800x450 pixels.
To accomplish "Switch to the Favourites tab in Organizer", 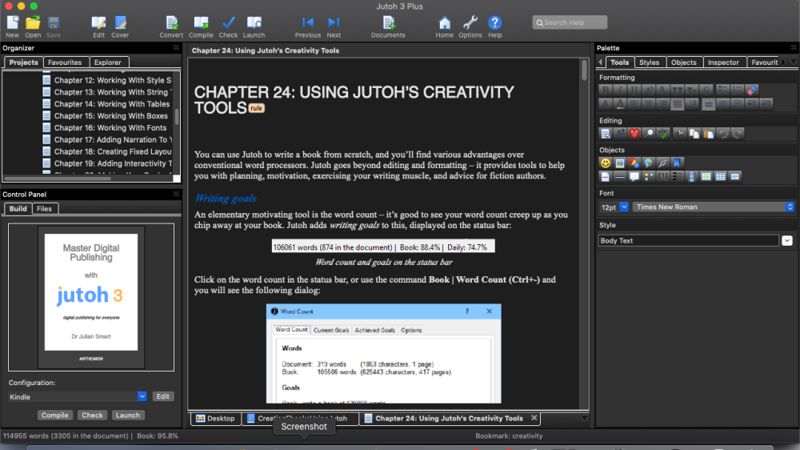I will pyautogui.click(x=65, y=62).
